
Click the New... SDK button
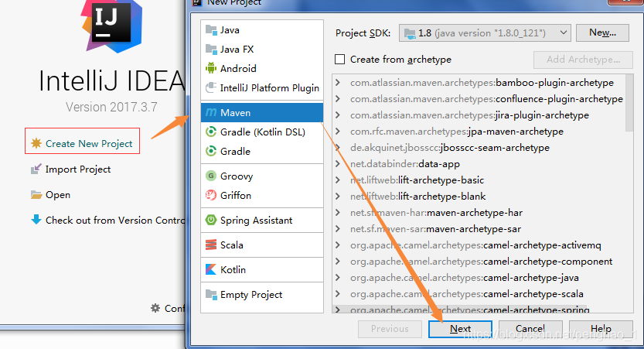tap(602, 33)
